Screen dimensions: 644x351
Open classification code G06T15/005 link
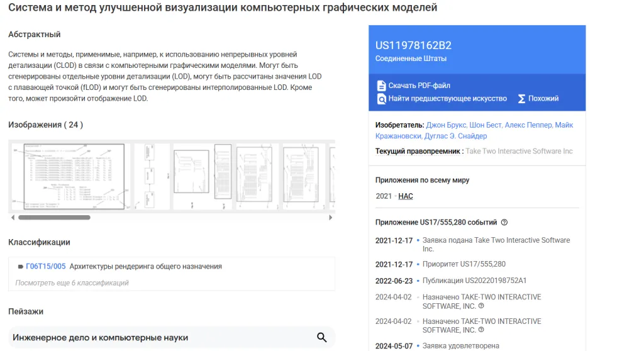click(45, 267)
